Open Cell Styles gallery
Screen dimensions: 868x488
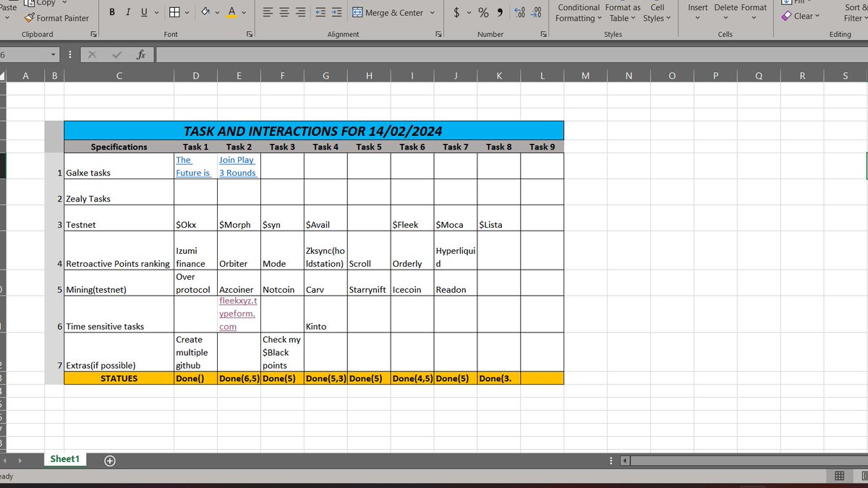(x=657, y=12)
